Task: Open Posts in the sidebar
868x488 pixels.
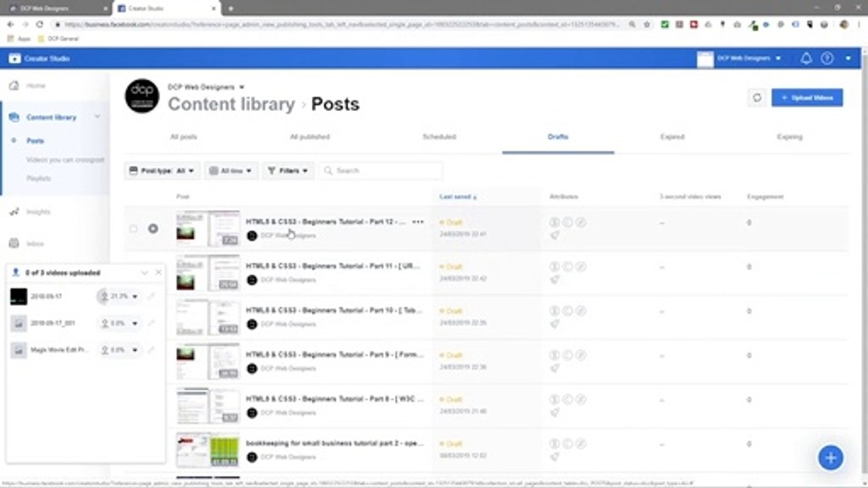Action: coord(35,141)
